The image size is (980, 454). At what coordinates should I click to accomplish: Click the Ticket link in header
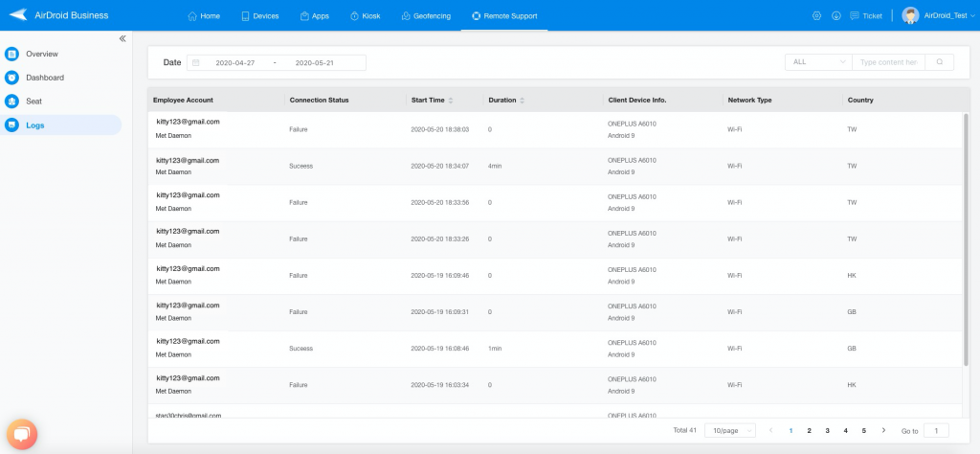point(872,15)
